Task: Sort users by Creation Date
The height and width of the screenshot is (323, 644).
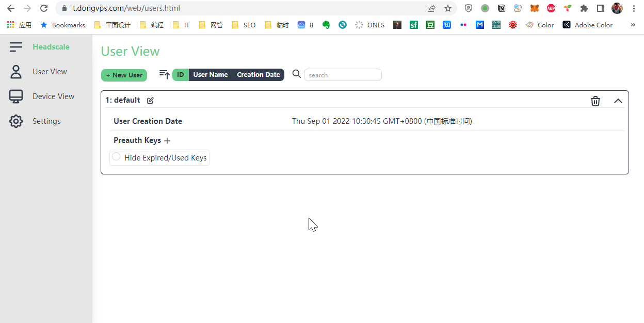Action: tap(258, 75)
